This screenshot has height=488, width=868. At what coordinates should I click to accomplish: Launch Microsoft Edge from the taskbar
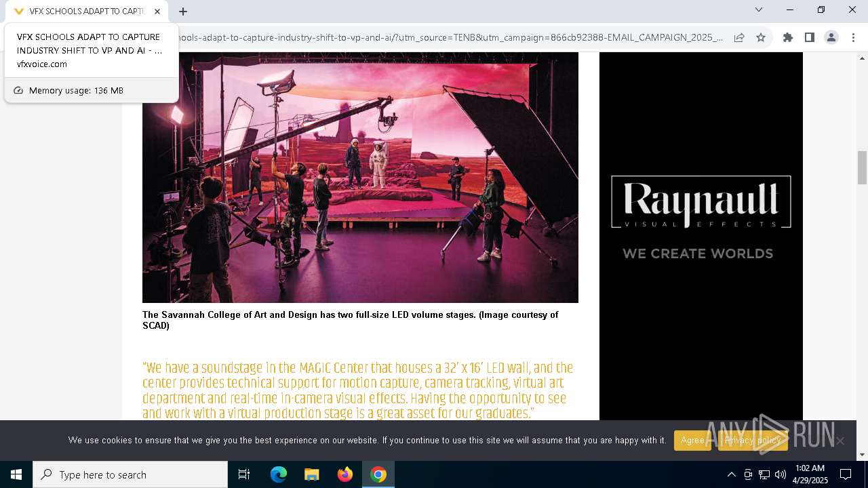point(279,474)
